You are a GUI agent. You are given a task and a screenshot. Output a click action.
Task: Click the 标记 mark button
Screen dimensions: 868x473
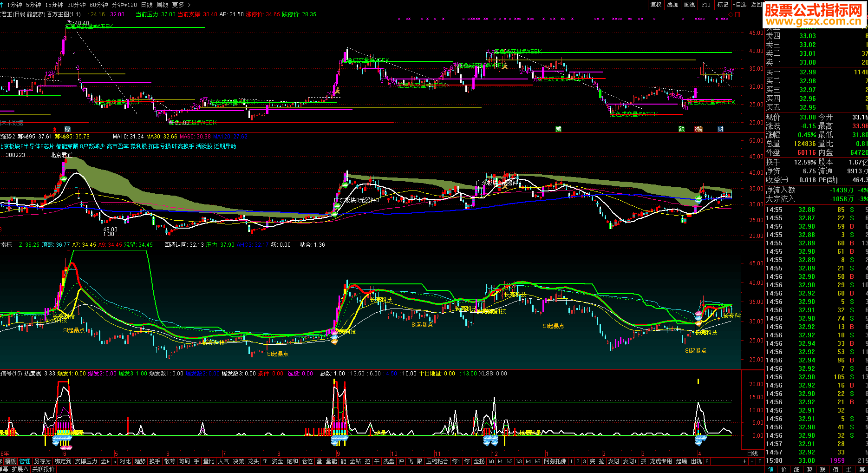pyautogui.click(x=723, y=4)
